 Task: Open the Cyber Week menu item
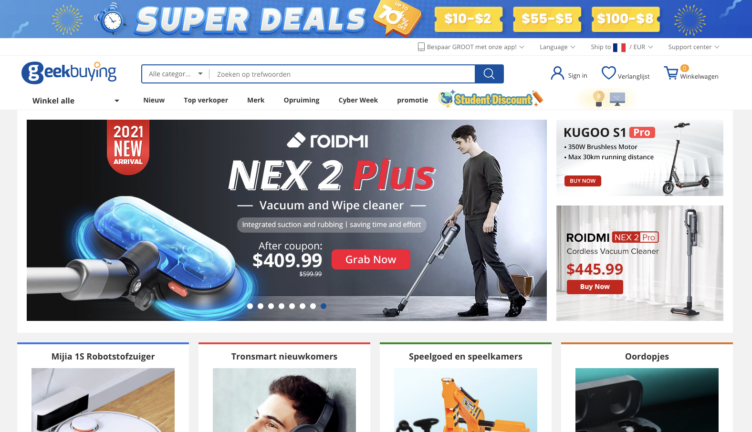coord(358,100)
